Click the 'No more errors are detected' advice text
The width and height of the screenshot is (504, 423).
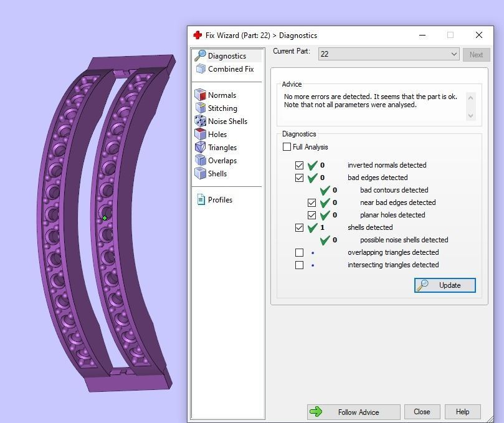[370, 100]
